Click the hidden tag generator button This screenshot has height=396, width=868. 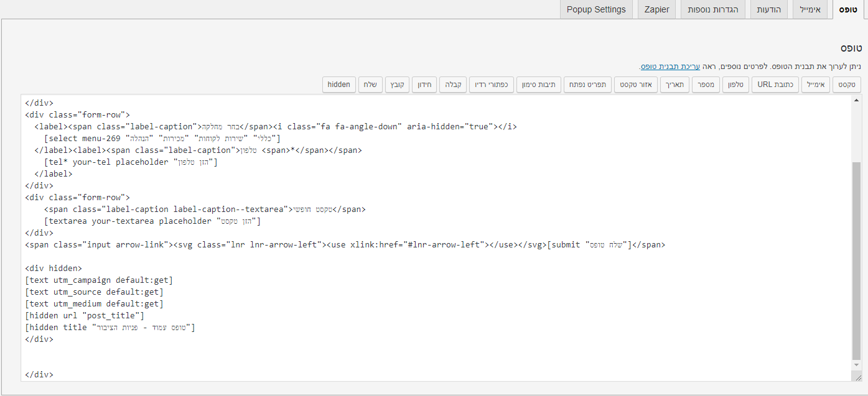coord(339,85)
